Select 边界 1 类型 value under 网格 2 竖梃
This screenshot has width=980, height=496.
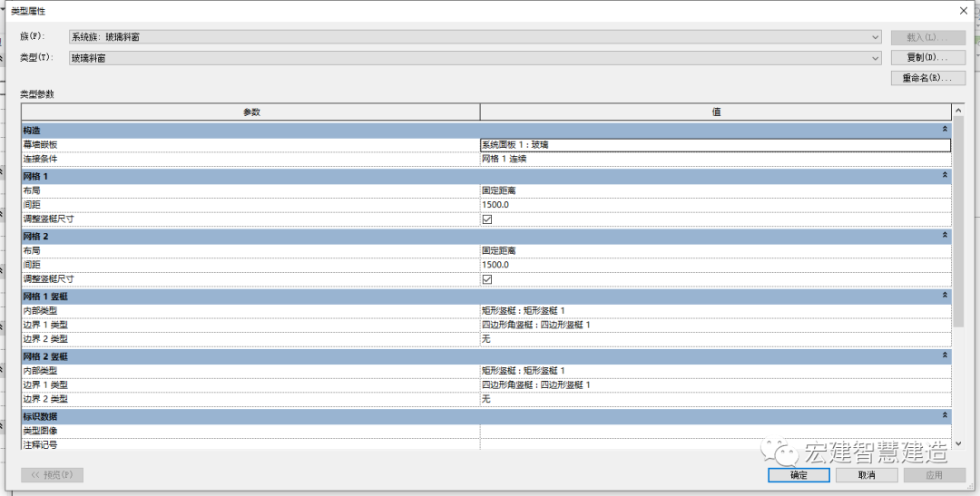(x=716, y=384)
